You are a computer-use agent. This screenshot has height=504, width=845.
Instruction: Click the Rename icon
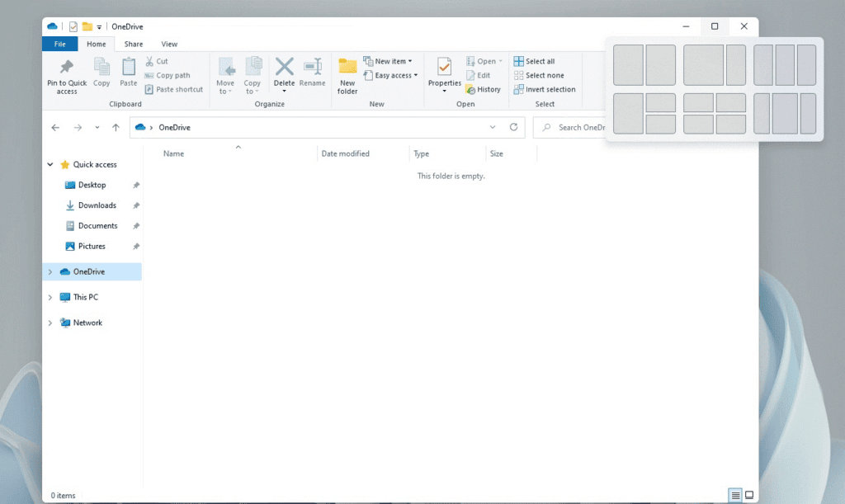click(x=313, y=67)
